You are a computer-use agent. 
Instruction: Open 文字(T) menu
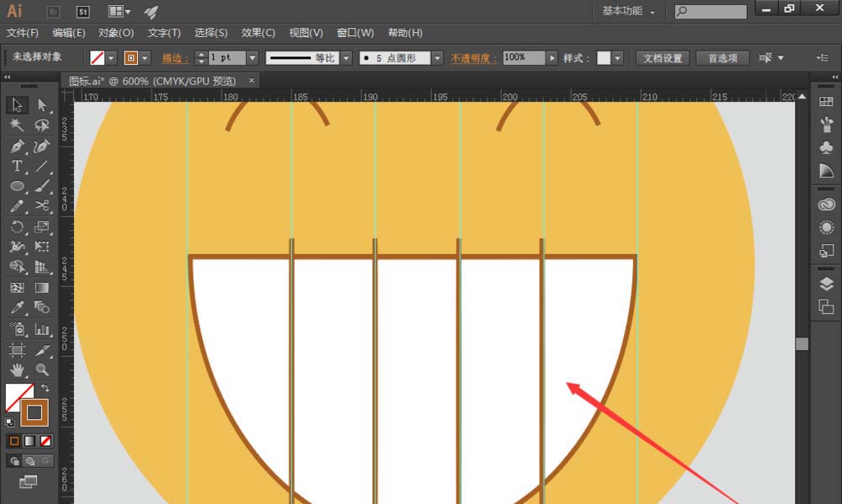[164, 33]
